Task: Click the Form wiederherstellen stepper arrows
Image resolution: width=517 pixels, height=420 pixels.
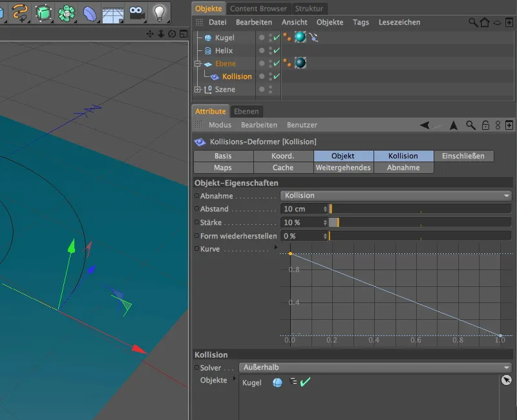Action: click(325, 236)
